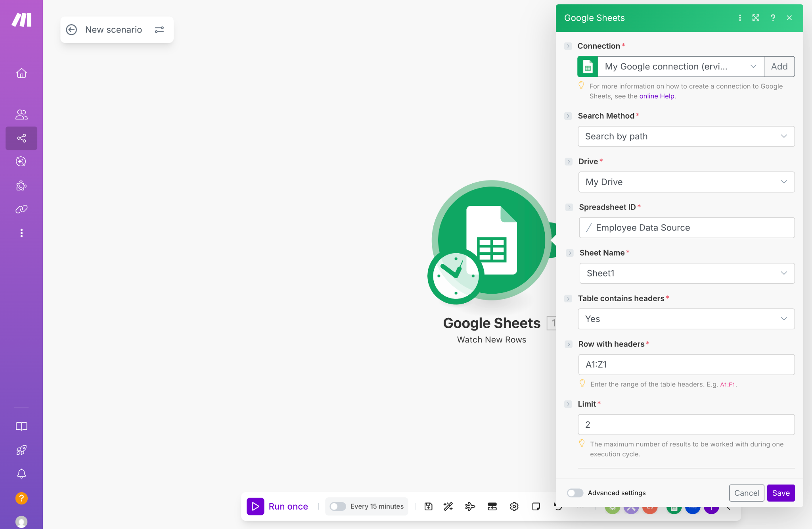The height and width of the screenshot is (529, 812).
Task: Change Table contains headers to No
Action: coord(686,319)
